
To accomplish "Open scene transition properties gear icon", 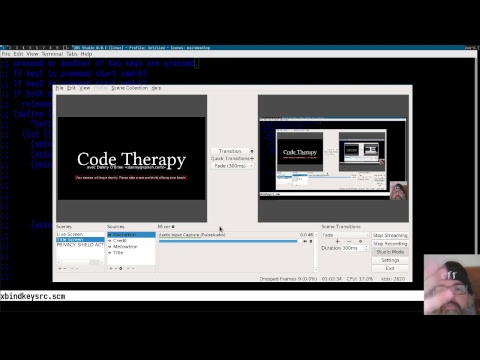I will coord(360,241).
